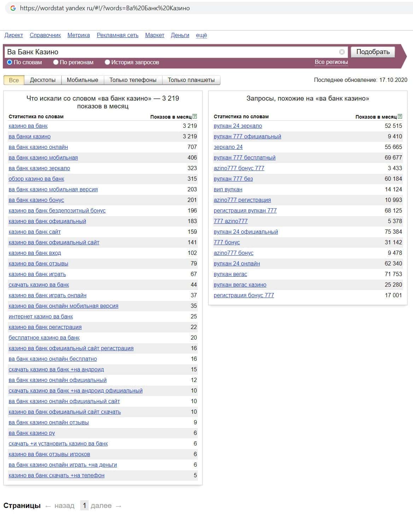Open the 'казино ва банк вход' link
Image resolution: width=413 pixels, height=532 pixels.
click(35, 253)
